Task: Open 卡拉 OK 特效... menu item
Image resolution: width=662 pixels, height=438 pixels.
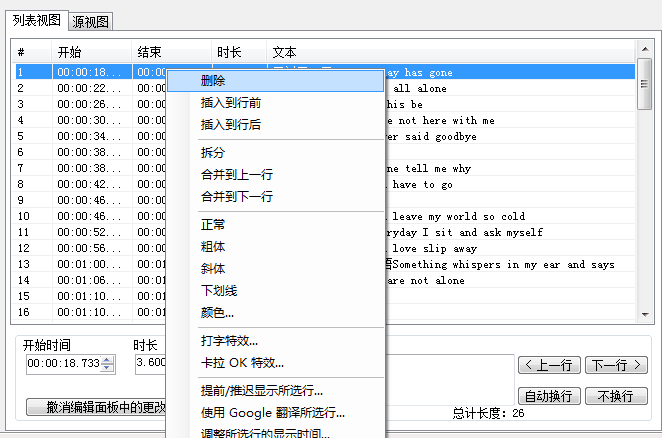Action: tap(275, 362)
